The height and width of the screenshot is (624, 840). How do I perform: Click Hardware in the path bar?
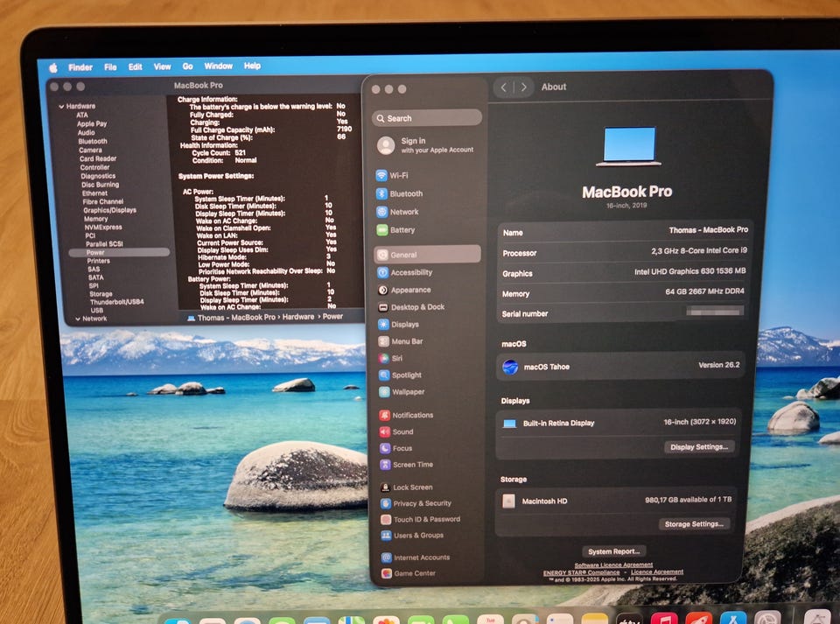point(297,317)
